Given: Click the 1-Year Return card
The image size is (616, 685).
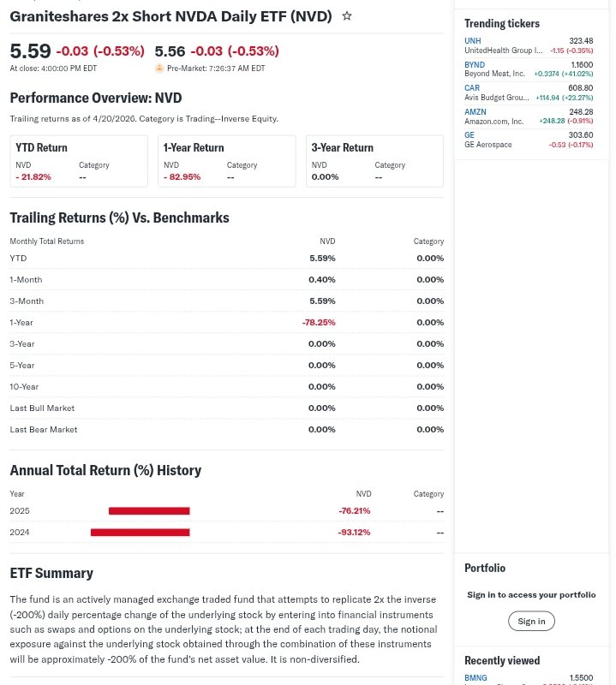Looking at the screenshot, I should click(226, 161).
